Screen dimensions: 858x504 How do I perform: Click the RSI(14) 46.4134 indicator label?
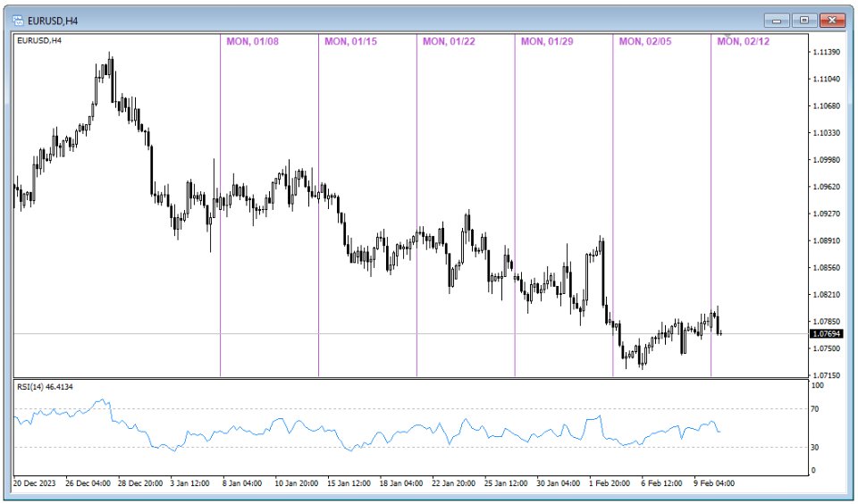(x=45, y=387)
